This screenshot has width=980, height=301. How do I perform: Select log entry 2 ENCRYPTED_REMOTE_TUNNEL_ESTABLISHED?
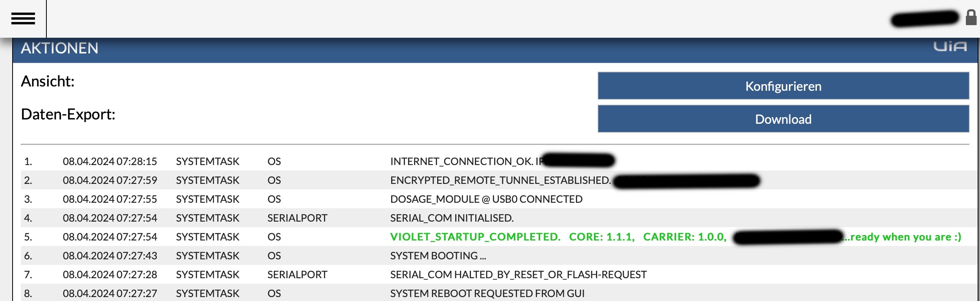tap(499, 180)
